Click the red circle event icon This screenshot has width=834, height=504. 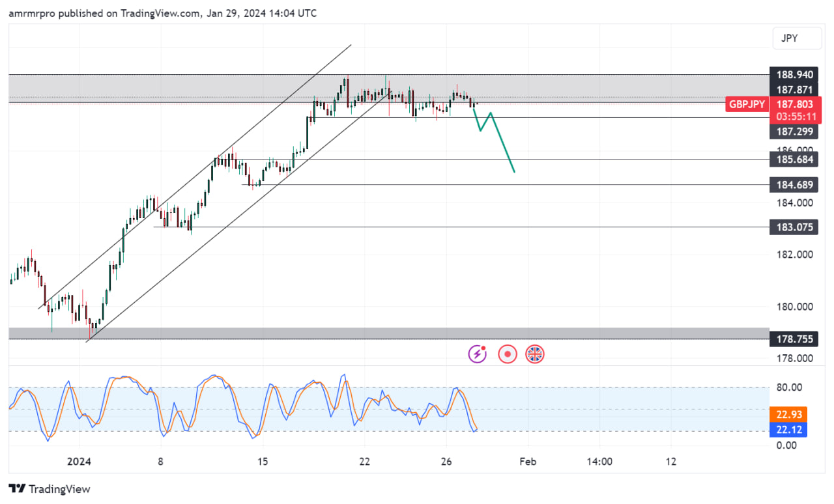pos(507,354)
